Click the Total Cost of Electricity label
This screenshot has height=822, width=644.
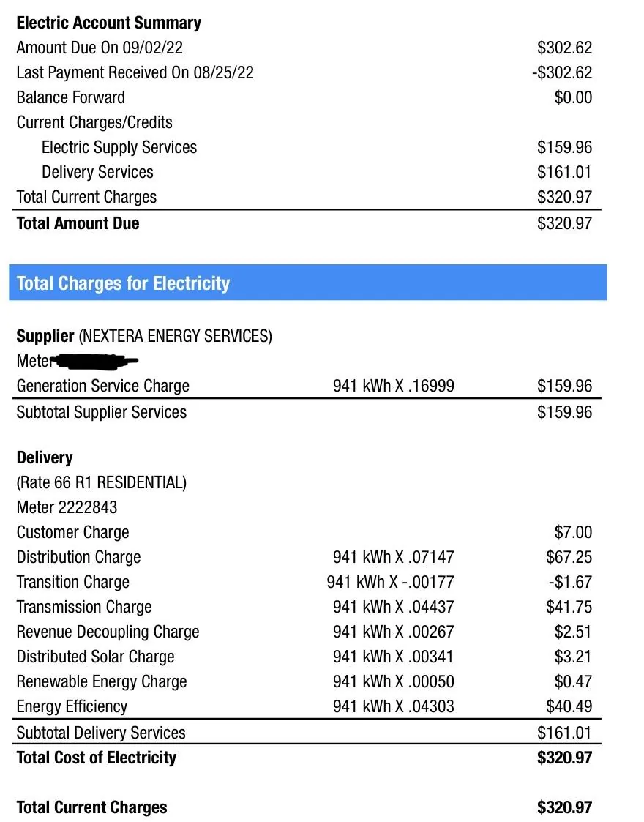point(96,758)
